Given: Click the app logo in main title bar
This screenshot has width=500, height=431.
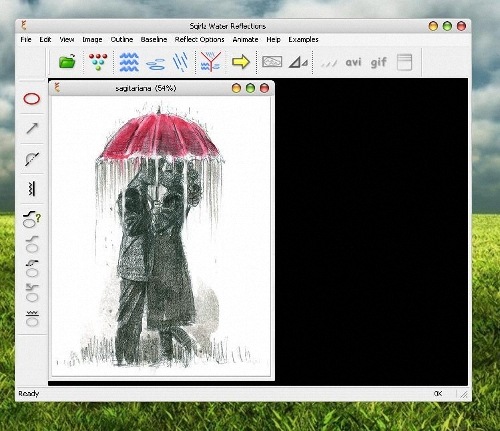Looking at the screenshot, I should pyautogui.click(x=24, y=25).
